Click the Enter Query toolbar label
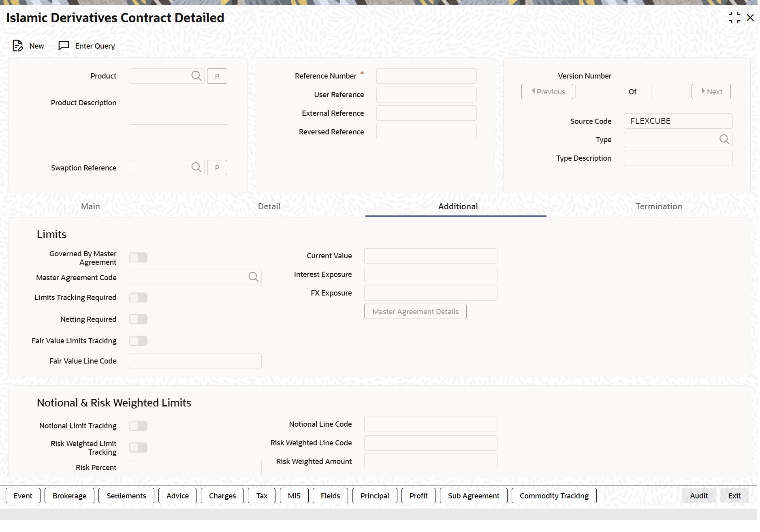The width and height of the screenshot is (760, 532). 95,46
